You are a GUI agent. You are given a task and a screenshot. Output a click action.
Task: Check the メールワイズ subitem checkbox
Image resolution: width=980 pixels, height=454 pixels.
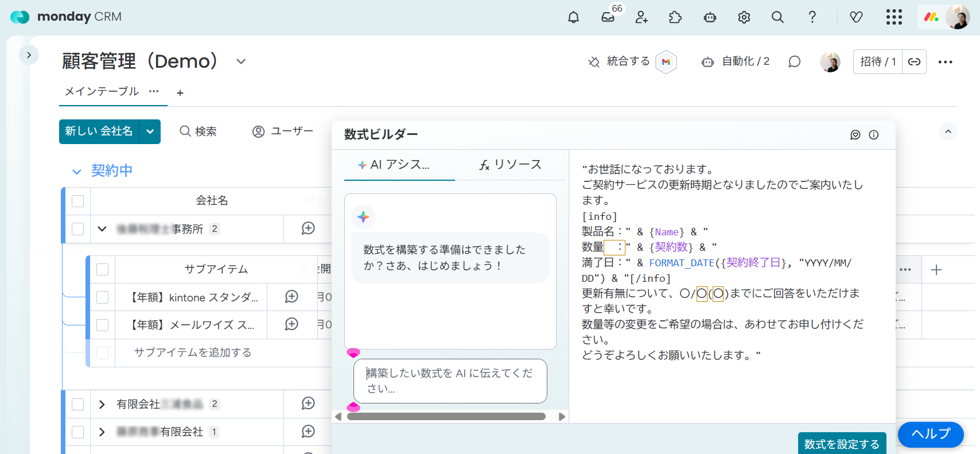(x=103, y=325)
